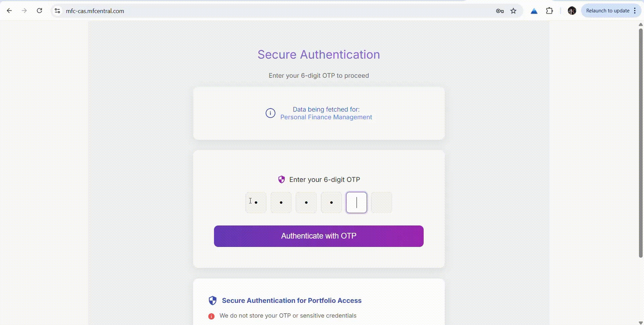Viewport: 644px width, 325px height.
Task: Click the browser back arrow
Action: [x=9, y=11]
